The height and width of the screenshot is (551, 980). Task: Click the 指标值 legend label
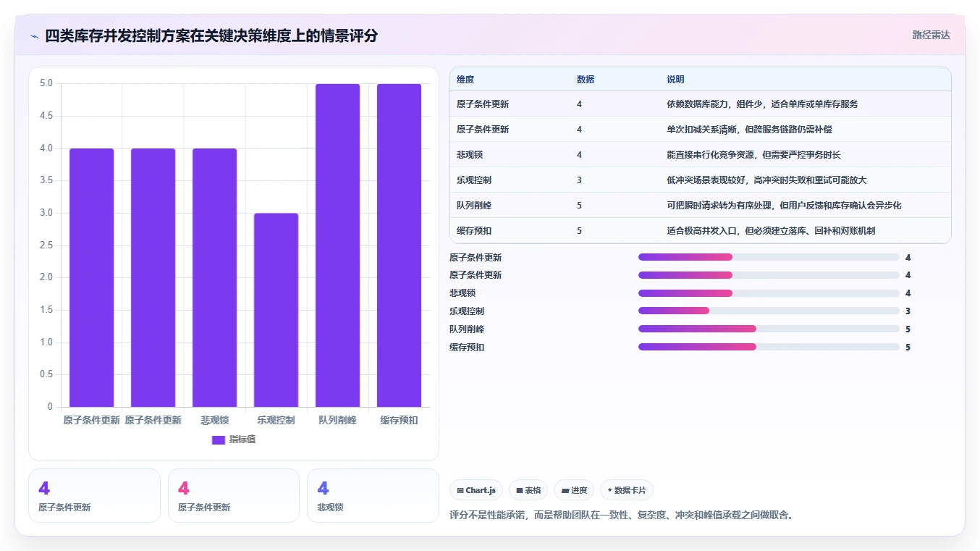[242, 439]
